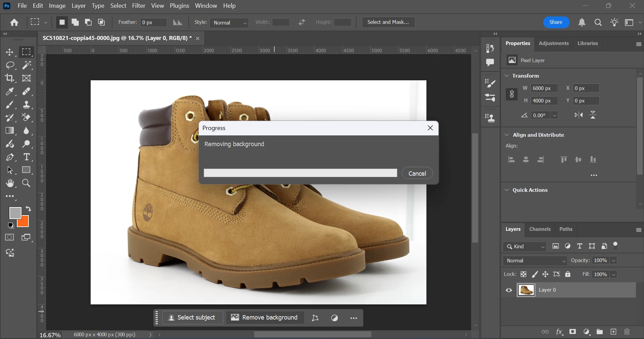Collapse Align and Distribute section
The width and height of the screenshot is (644, 339).
[x=507, y=135]
